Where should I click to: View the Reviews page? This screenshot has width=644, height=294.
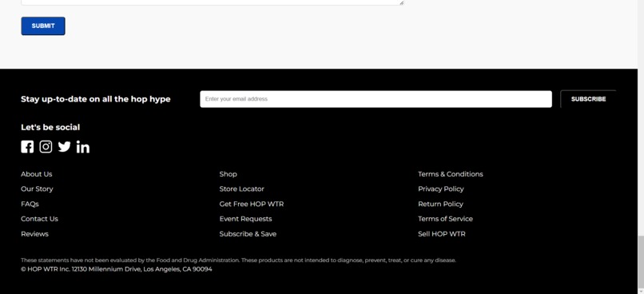34,234
